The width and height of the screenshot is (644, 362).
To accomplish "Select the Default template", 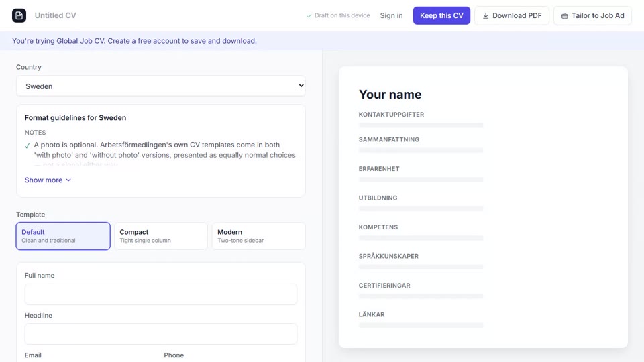I will (63, 236).
